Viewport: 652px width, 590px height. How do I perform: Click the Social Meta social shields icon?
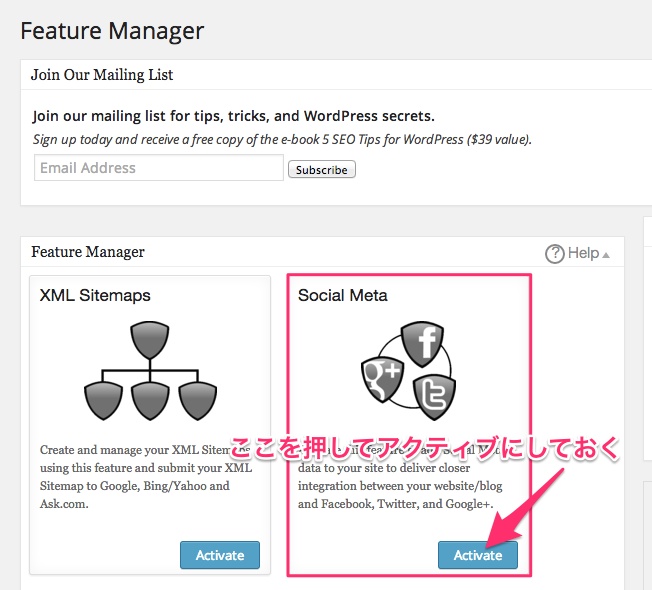[408, 370]
